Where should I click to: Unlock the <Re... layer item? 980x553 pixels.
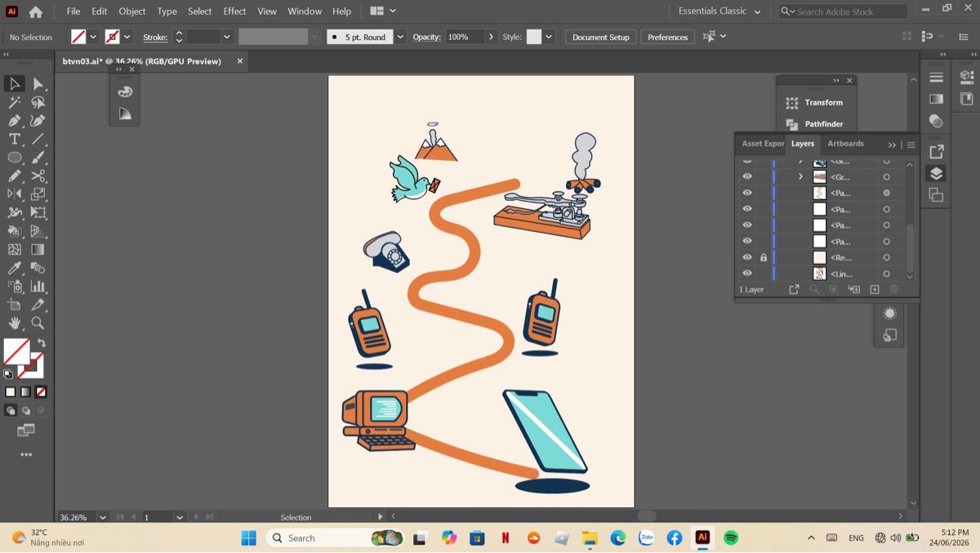pos(764,257)
